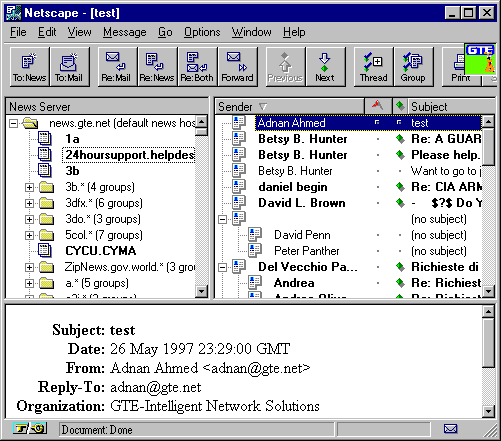The width and height of the screenshot is (501, 441).
Task: Click the read-status diamond column header
Action: coord(400,106)
